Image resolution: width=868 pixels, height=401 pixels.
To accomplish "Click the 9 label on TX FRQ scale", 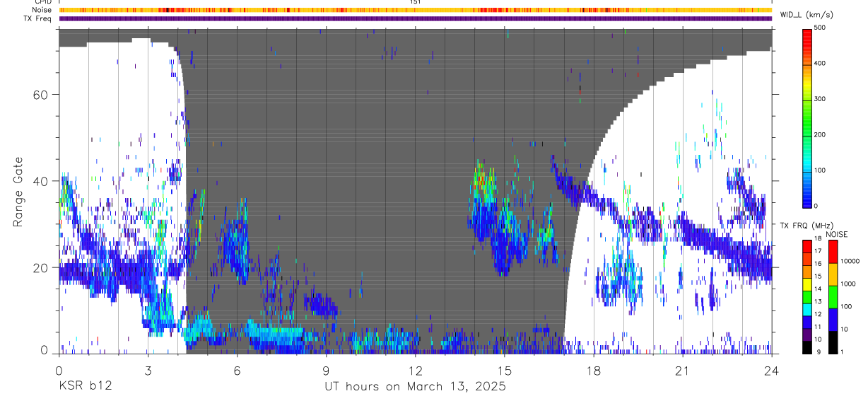I will pos(818,352).
